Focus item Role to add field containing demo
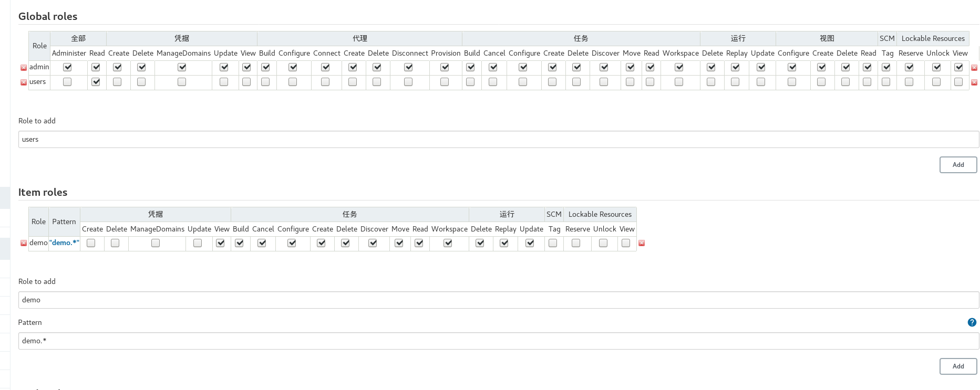The image size is (980, 390). [499, 300]
